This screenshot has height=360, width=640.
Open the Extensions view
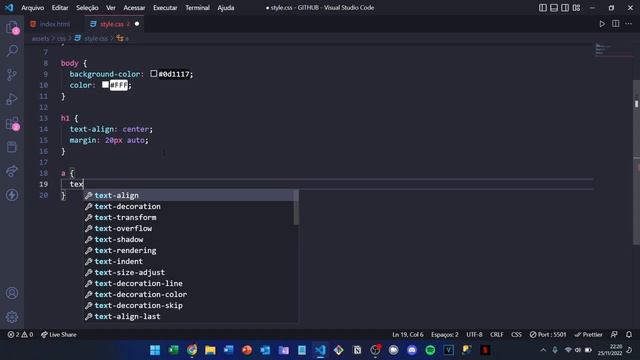coord(12,123)
